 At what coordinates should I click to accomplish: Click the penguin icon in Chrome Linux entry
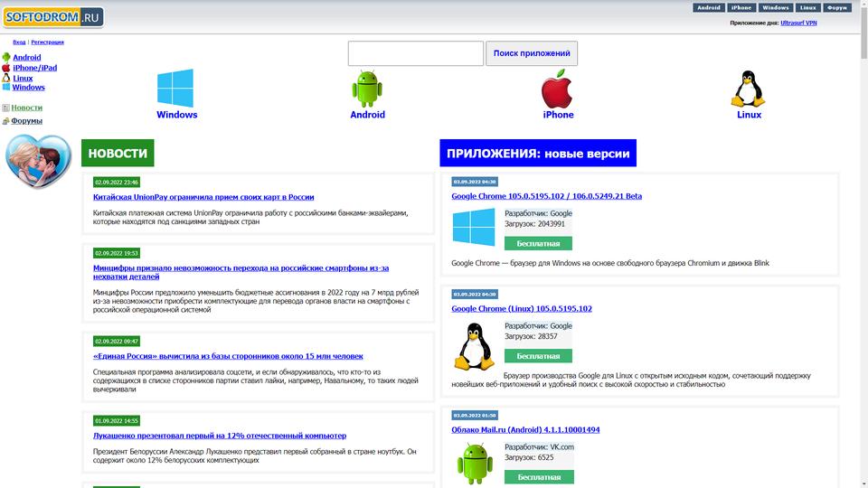coord(475,346)
